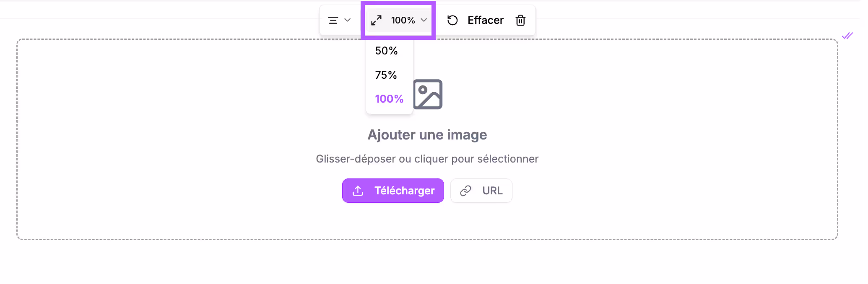Click the image placeholder icon
This screenshot has width=868, height=284.
(428, 94)
